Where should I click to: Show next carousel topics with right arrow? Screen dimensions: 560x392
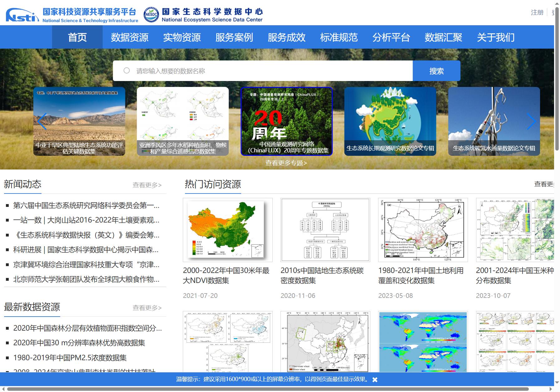click(532, 121)
